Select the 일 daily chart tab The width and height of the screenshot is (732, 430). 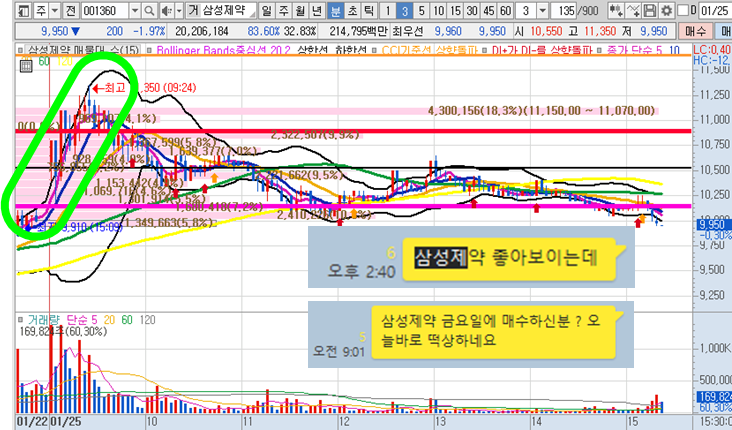coord(267,10)
